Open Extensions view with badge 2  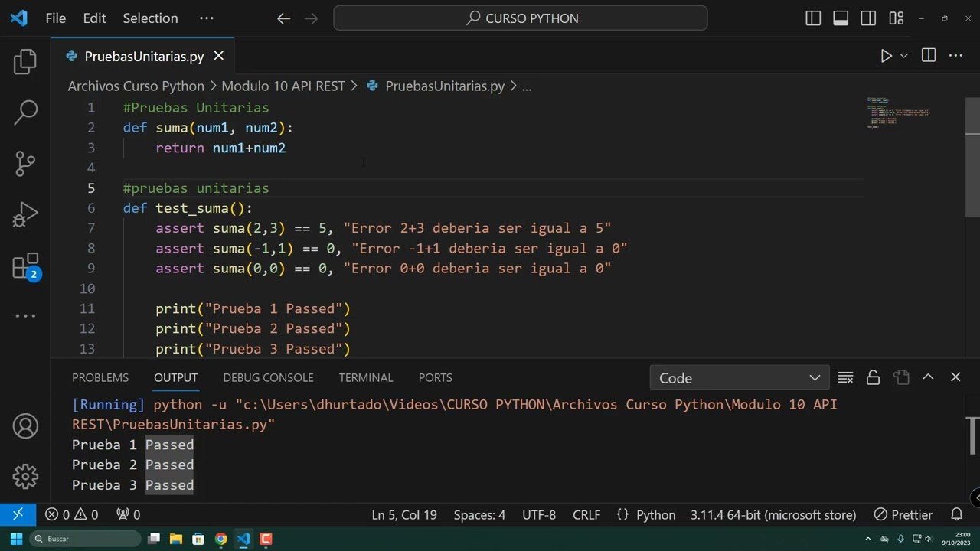[x=25, y=266]
